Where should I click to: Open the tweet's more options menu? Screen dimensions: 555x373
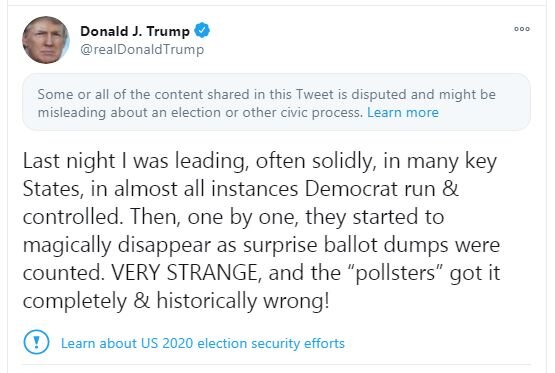click(x=522, y=29)
